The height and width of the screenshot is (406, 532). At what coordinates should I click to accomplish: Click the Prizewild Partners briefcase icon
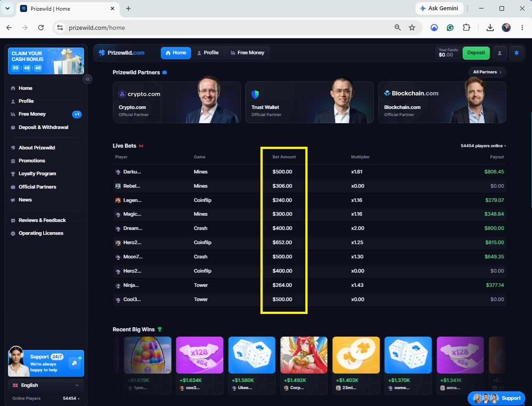pos(164,72)
